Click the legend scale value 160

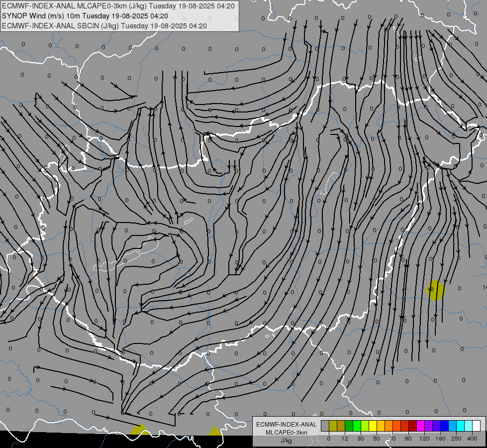(x=440, y=439)
